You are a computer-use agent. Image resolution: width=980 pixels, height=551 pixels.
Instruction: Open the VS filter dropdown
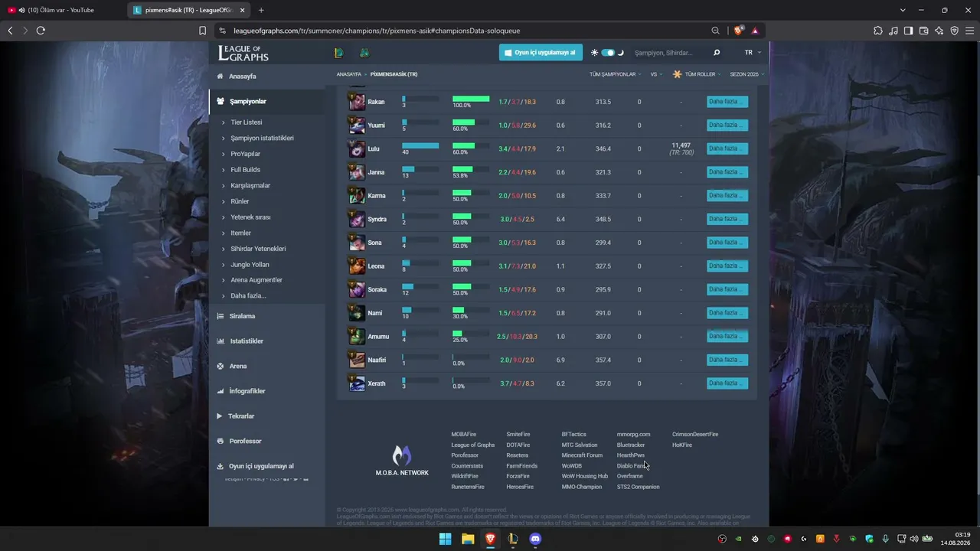click(x=656, y=74)
